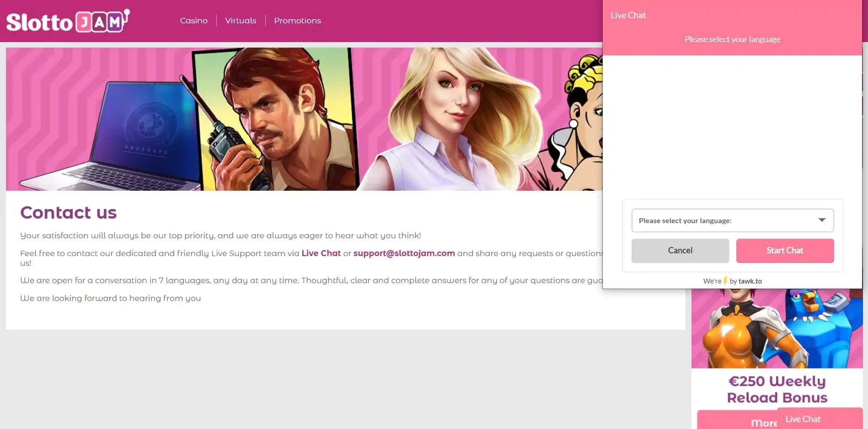Viewport: 868px width, 429px height.
Task: Open the Promotions page
Action: [x=297, y=21]
